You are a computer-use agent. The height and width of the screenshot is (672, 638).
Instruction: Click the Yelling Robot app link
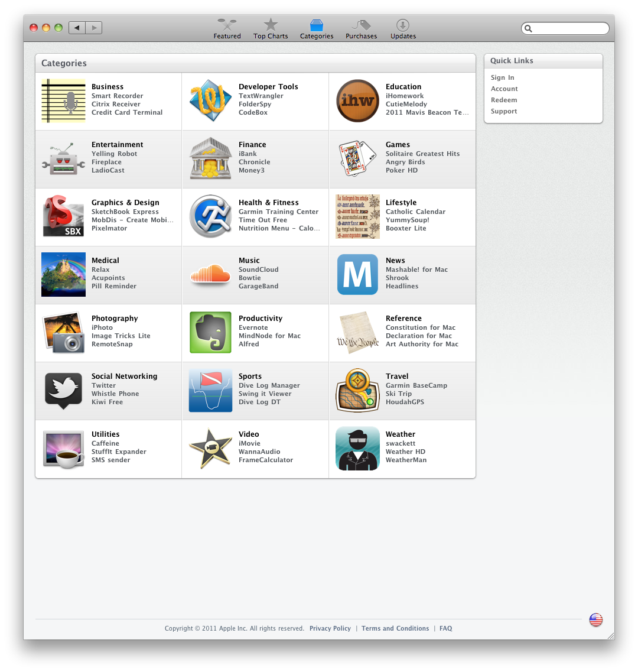(114, 154)
